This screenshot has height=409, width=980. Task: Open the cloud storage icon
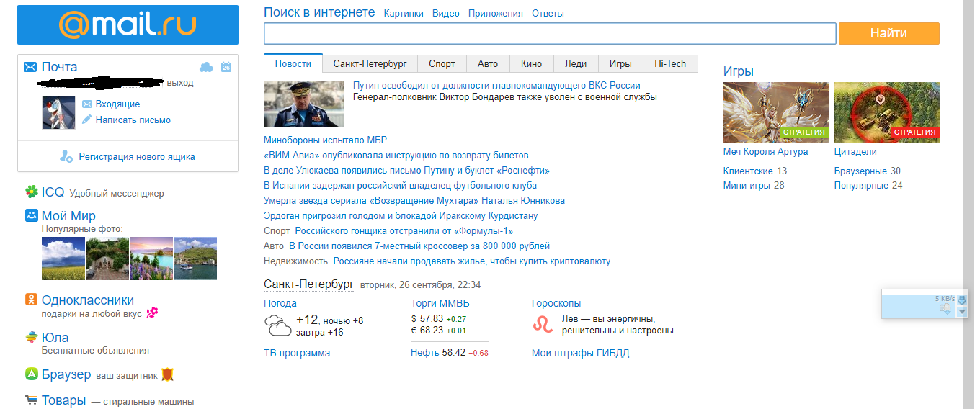206,67
